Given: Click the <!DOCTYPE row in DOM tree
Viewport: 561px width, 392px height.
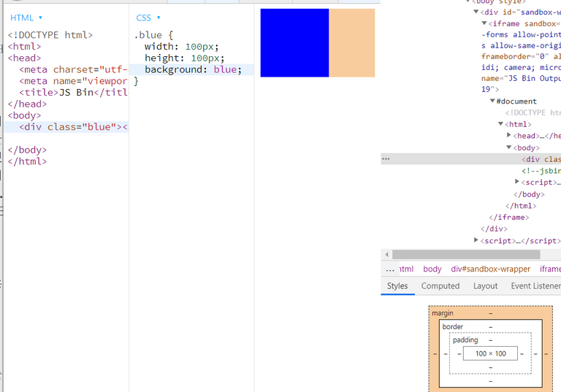Looking at the screenshot, I should 533,112.
